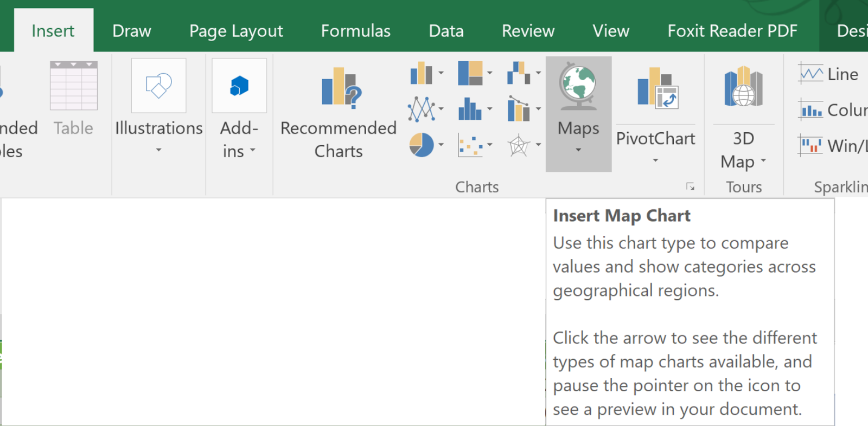Insert a Line or Area chart
The height and width of the screenshot is (426, 868).
[426, 109]
